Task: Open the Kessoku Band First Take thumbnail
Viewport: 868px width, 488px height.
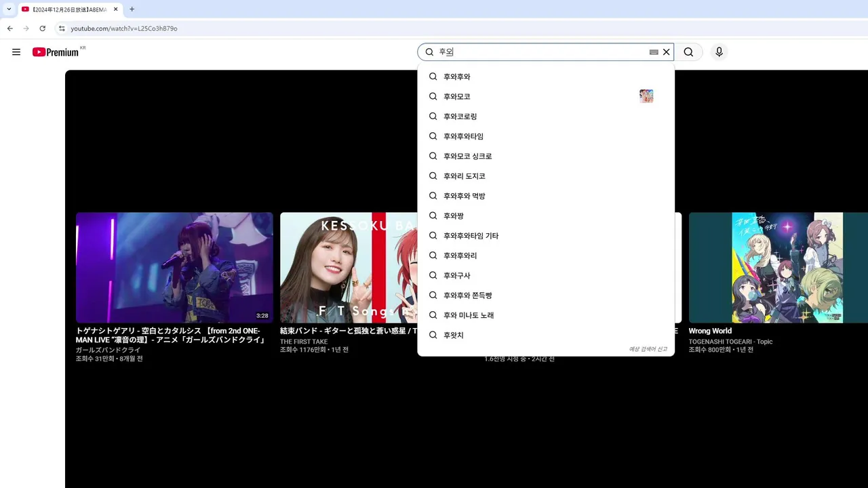Action: click(x=349, y=268)
